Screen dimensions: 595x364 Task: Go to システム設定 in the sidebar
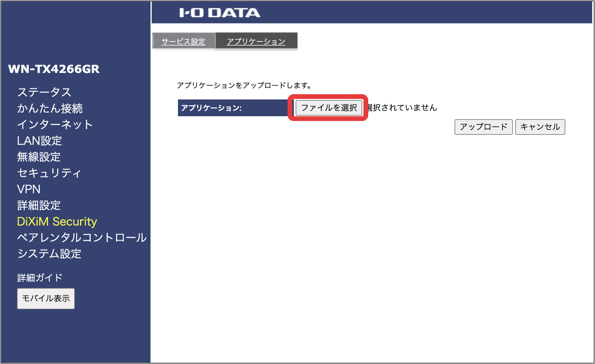coord(49,254)
